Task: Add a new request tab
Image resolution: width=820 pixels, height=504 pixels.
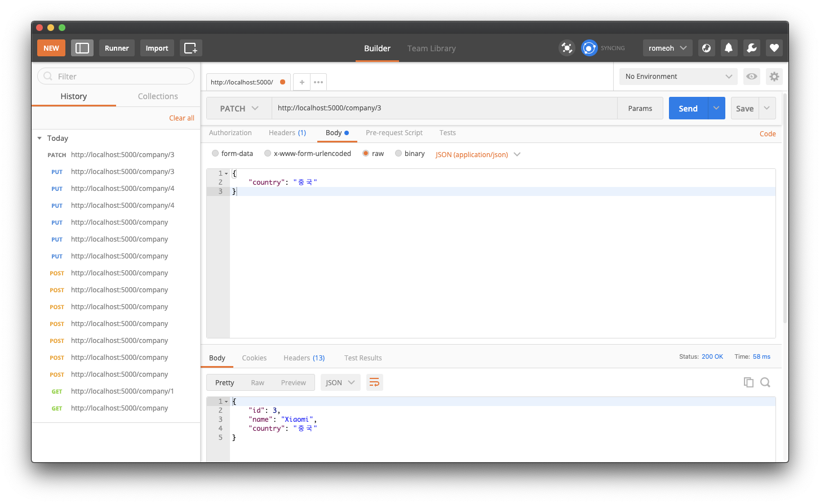Action: click(x=302, y=82)
